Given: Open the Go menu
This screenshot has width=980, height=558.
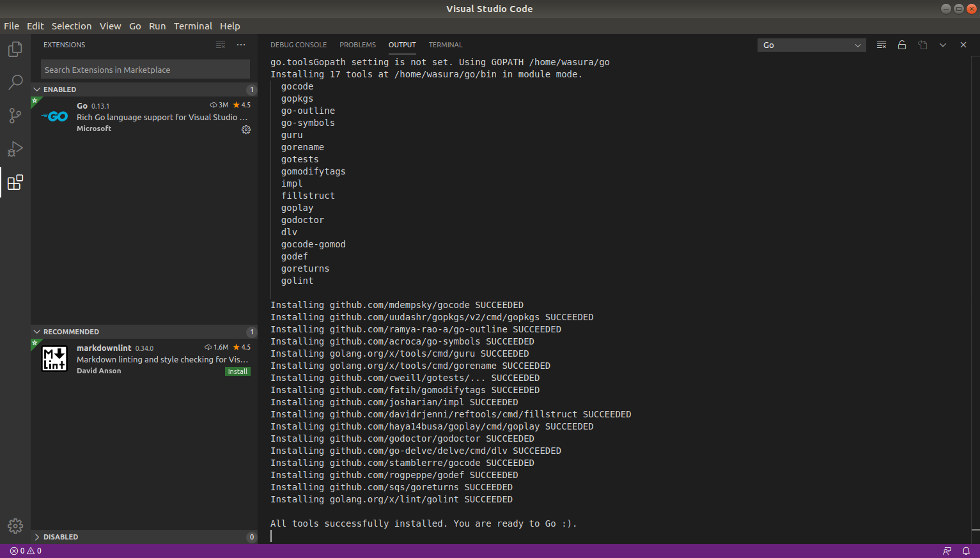Looking at the screenshot, I should tap(135, 26).
